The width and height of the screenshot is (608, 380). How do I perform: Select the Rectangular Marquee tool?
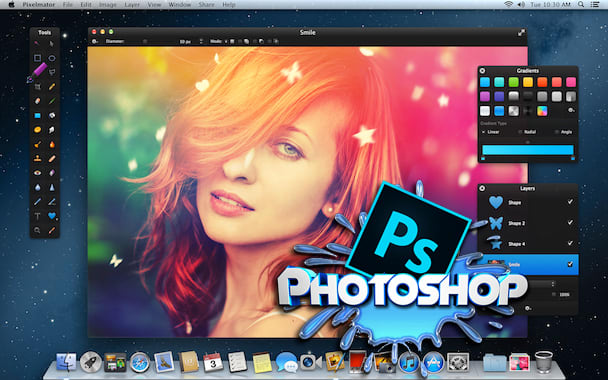point(37,58)
